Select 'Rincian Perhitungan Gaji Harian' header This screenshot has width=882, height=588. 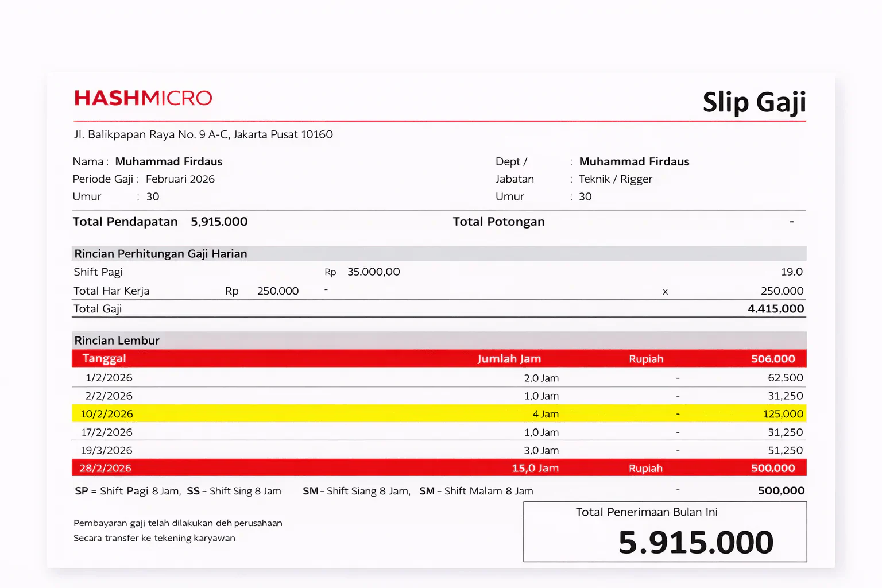tap(161, 254)
